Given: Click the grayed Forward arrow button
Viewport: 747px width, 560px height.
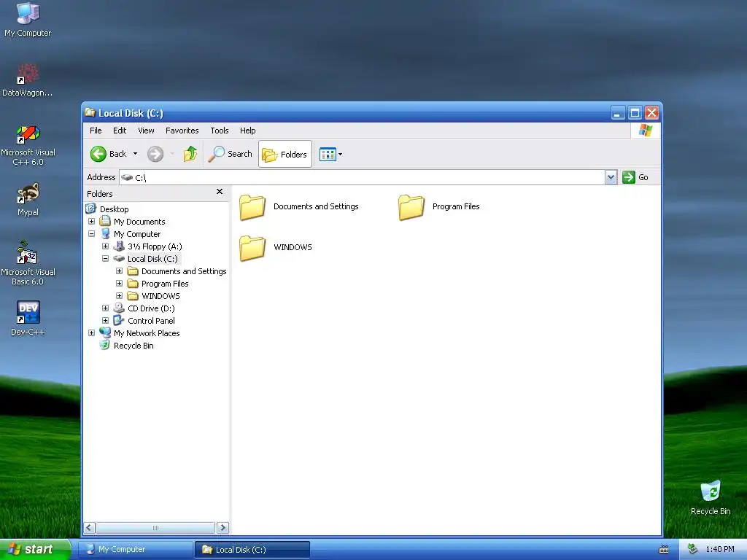Looking at the screenshot, I should click(x=155, y=154).
